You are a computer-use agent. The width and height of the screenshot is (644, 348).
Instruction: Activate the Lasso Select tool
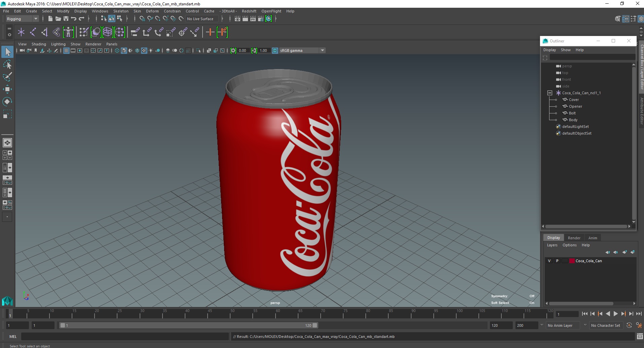[7, 64]
